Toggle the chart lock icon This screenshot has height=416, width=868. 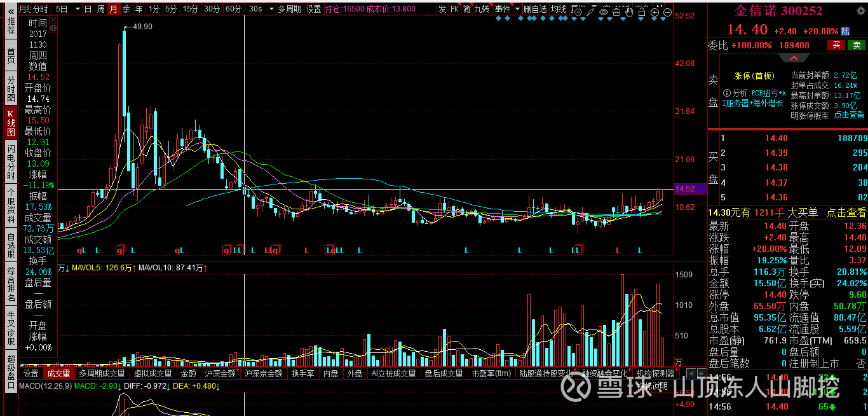tap(642, 12)
